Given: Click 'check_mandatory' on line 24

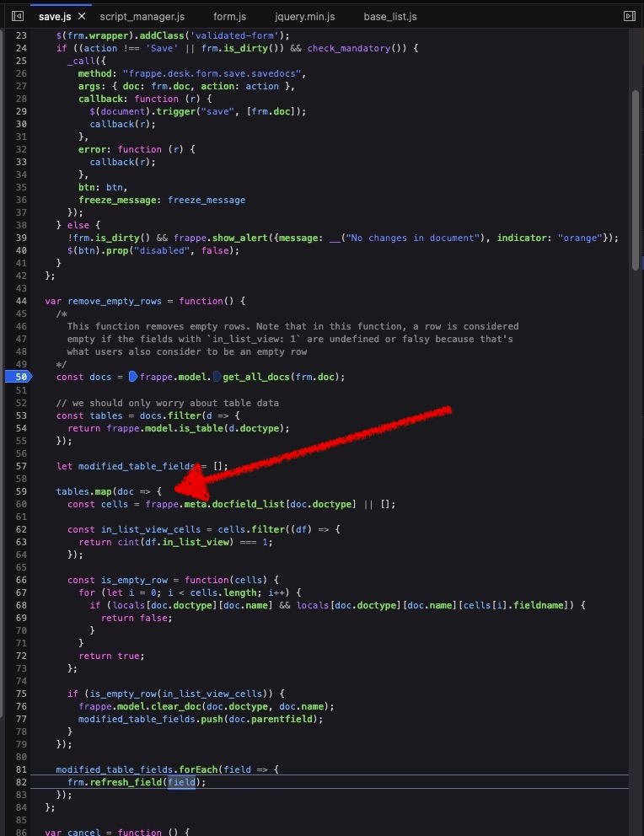Looking at the screenshot, I should [x=349, y=49].
